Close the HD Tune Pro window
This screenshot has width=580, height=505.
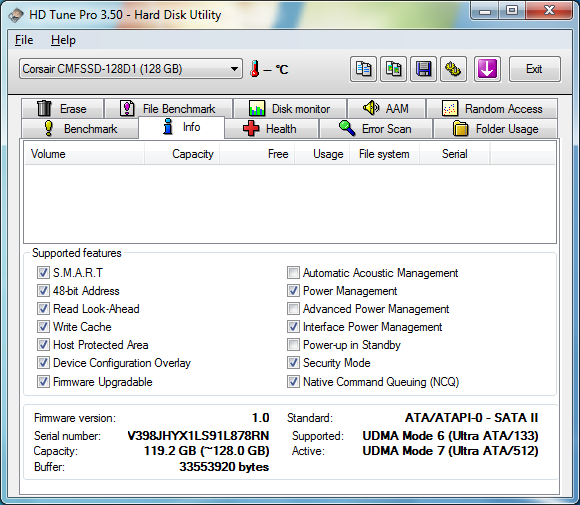tap(549, 11)
